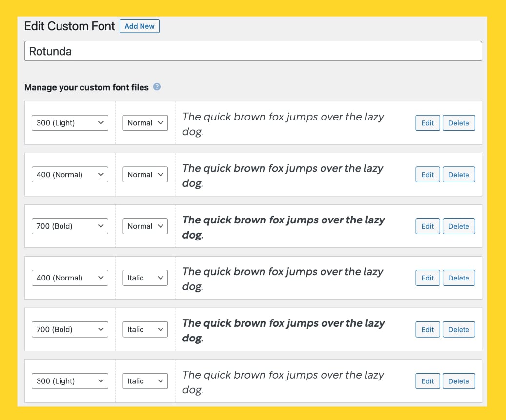506x420 pixels.
Task: Open the 400 (Normal) weight dropdown in the Normal style row
Action: pyautogui.click(x=70, y=175)
